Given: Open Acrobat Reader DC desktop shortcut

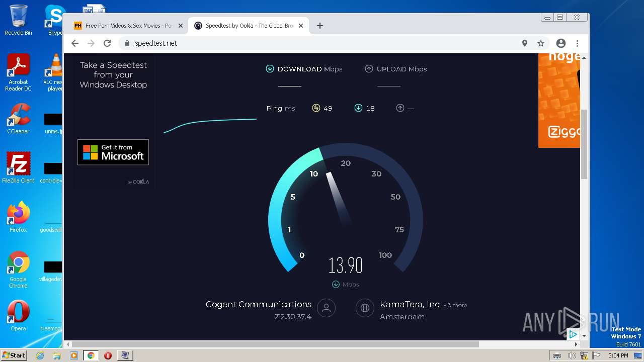Looking at the screenshot, I should pos(18,73).
